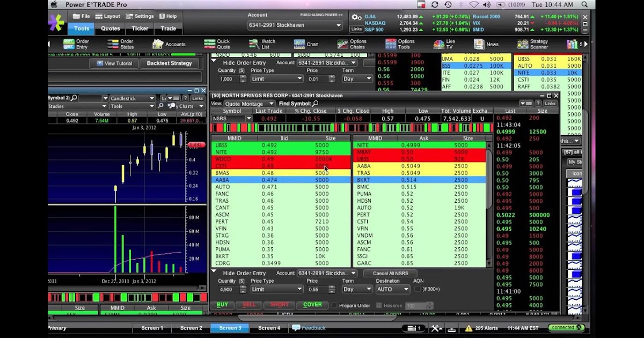Enable the Prepare Order checkbox
Viewport: 644px width, 338px height.
click(335, 305)
